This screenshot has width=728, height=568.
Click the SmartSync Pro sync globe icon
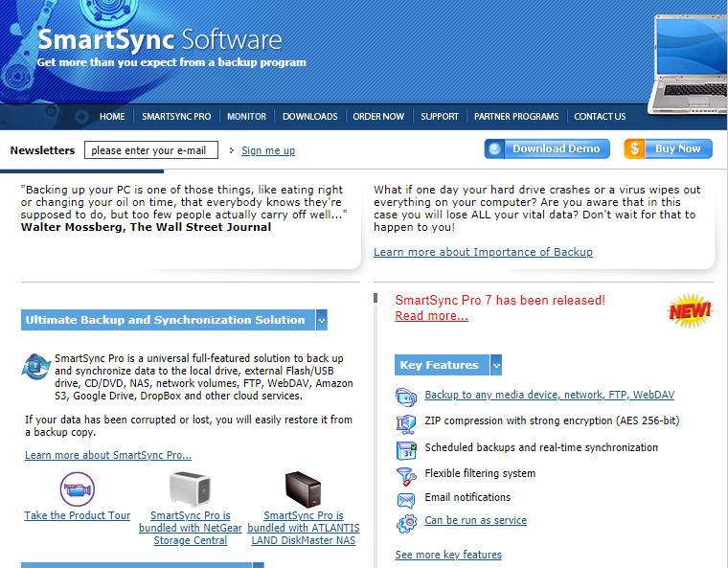point(35,366)
